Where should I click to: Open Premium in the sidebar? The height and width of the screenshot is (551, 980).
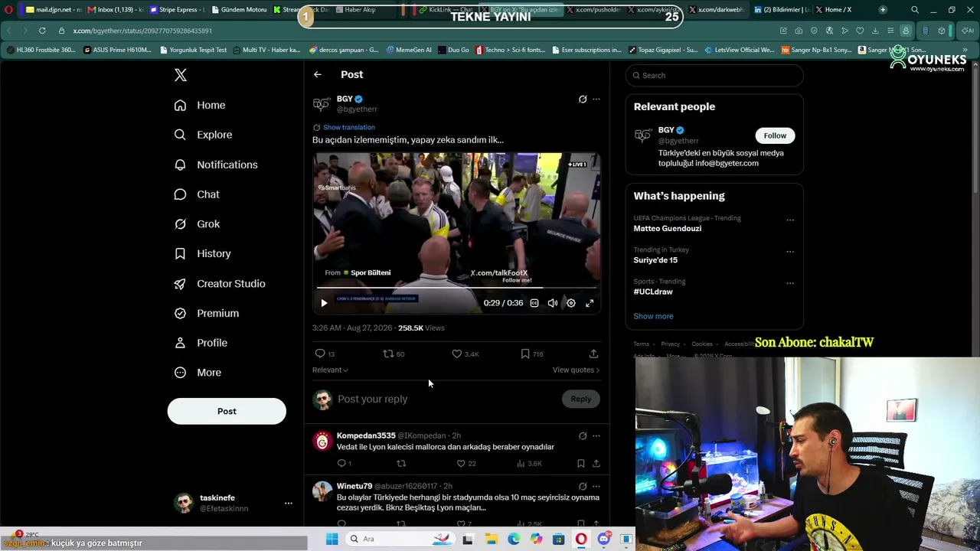tap(207, 313)
